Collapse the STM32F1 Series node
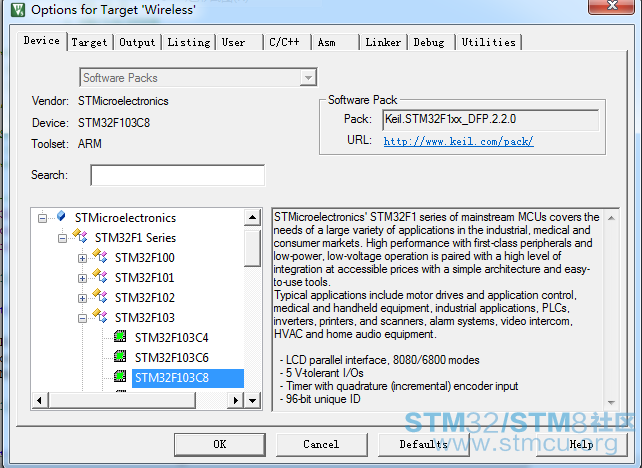642x468 pixels. tap(62, 238)
